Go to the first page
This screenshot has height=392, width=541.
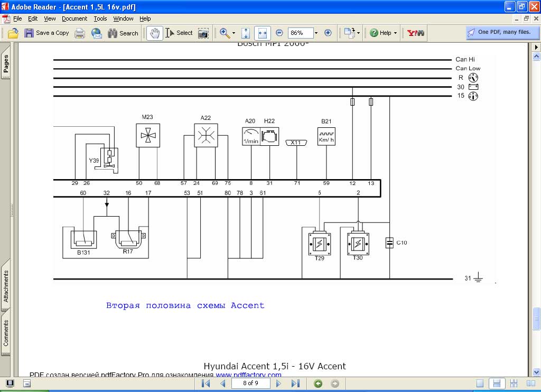tap(206, 384)
